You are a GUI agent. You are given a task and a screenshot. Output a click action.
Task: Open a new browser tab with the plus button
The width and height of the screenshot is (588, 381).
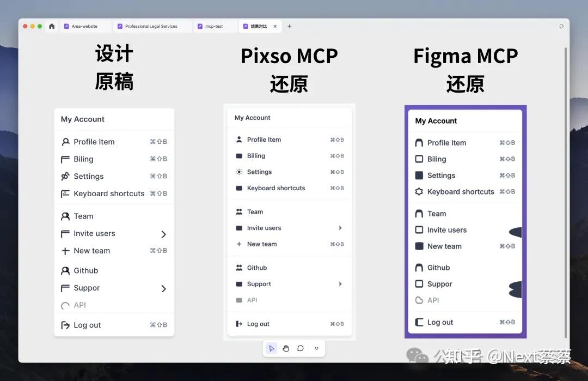pos(289,26)
